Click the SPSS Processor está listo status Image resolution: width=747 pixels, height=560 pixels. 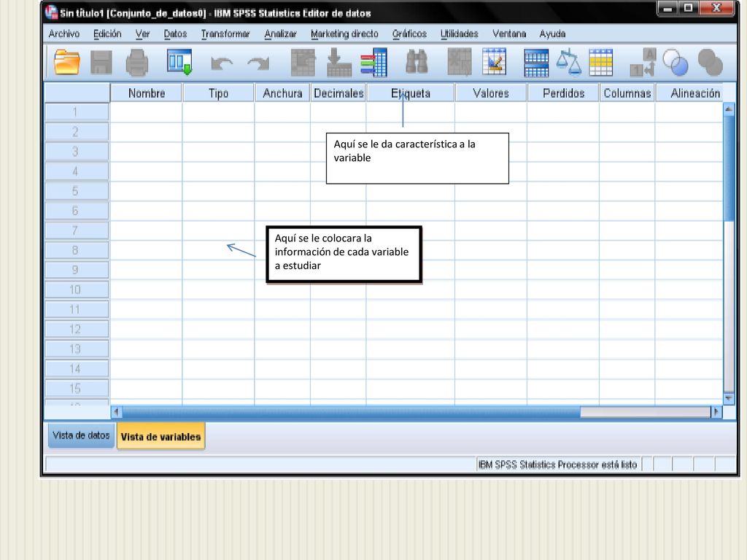(557, 464)
